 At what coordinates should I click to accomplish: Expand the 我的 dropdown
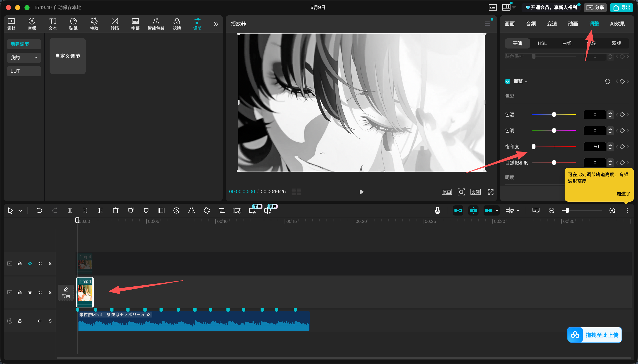coord(24,58)
